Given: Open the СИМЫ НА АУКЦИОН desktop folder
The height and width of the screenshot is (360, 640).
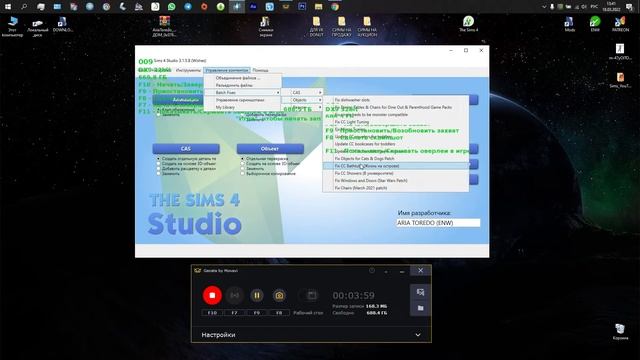Looking at the screenshot, I should pyautogui.click(x=367, y=26).
